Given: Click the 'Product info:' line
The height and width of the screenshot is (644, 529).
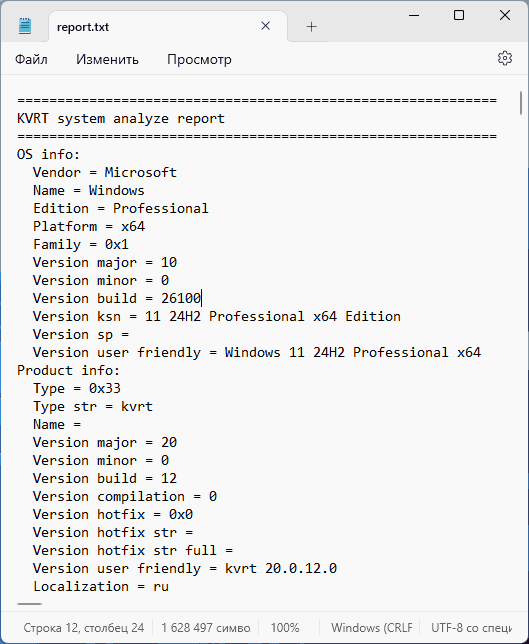Looking at the screenshot, I should (69, 370).
